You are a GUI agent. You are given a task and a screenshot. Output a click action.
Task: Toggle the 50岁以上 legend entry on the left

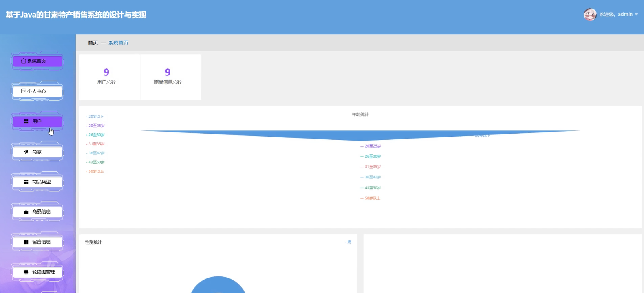pos(95,172)
